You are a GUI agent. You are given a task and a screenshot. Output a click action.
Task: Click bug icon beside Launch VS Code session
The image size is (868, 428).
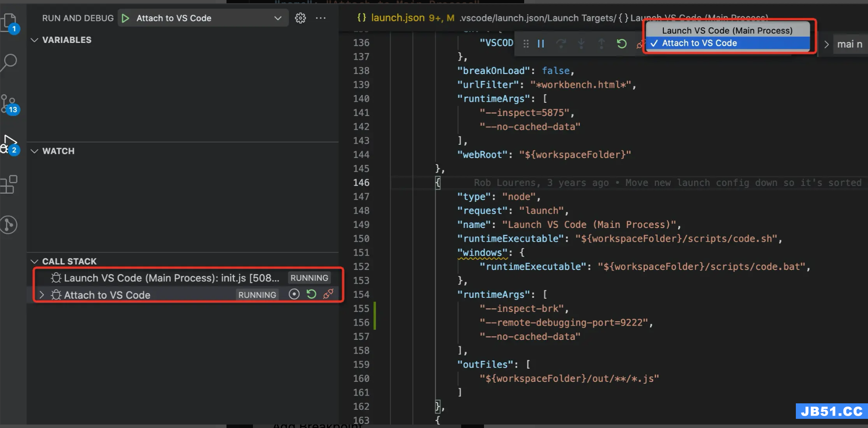pyautogui.click(x=56, y=278)
